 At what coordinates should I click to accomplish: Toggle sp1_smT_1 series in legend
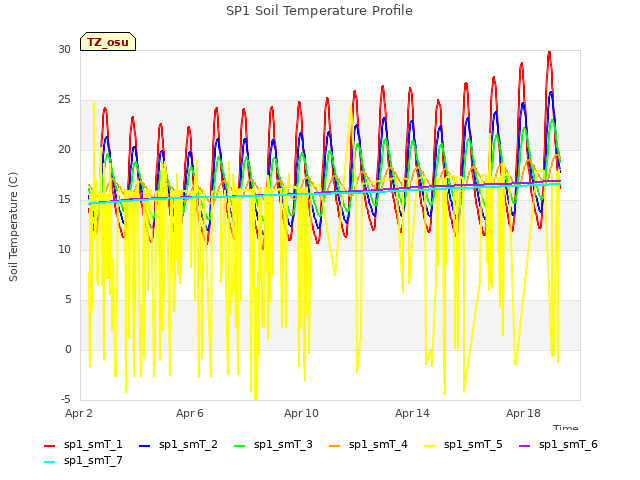[83, 444]
